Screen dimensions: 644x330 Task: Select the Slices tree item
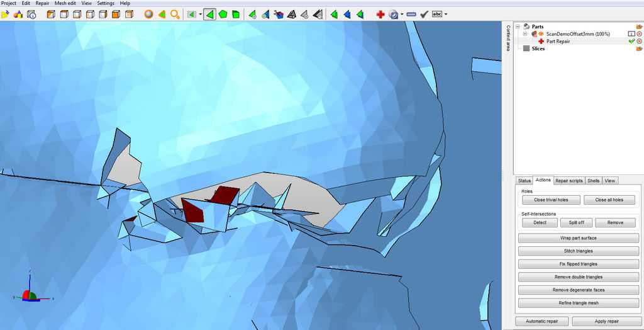click(538, 48)
